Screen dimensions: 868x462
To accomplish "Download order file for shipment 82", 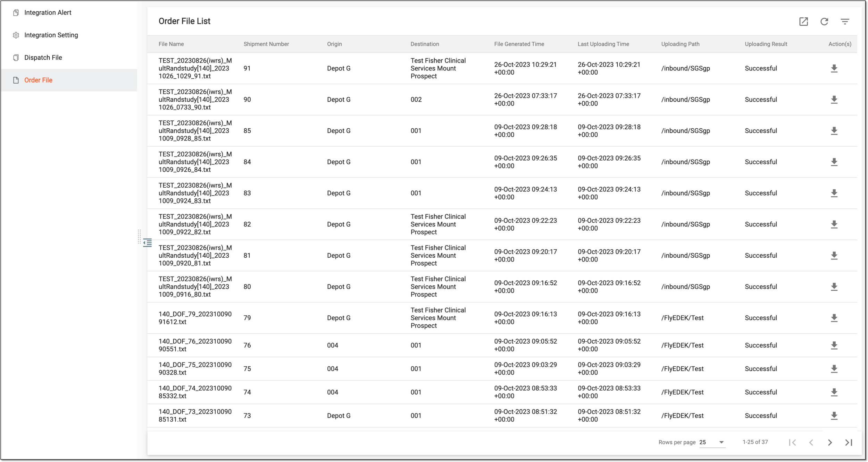I will pyautogui.click(x=834, y=224).
